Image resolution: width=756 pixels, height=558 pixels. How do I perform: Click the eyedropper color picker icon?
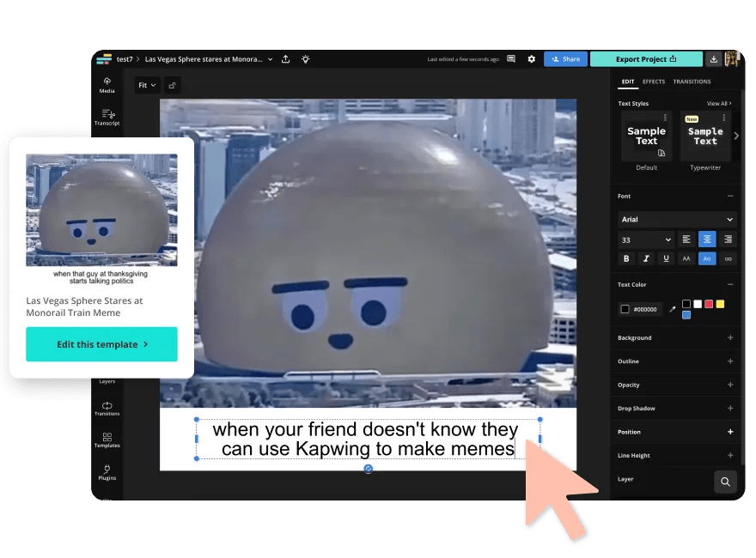pyautogui.click(x=672, y=309)
